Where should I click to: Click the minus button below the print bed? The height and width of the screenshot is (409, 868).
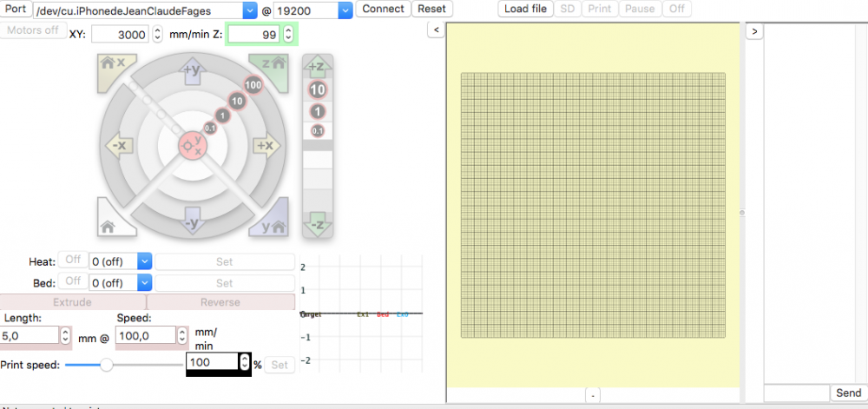592,395
